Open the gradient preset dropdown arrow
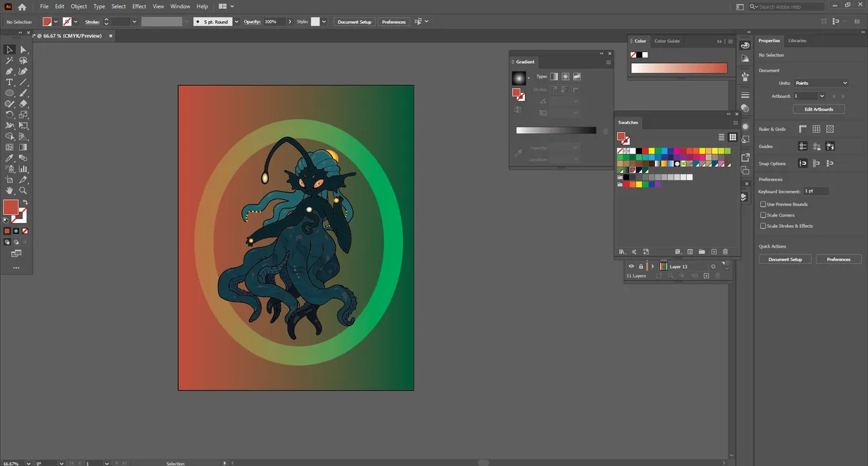Image resolution: width=868 pixels, height=466 pixels. [529, 78]
